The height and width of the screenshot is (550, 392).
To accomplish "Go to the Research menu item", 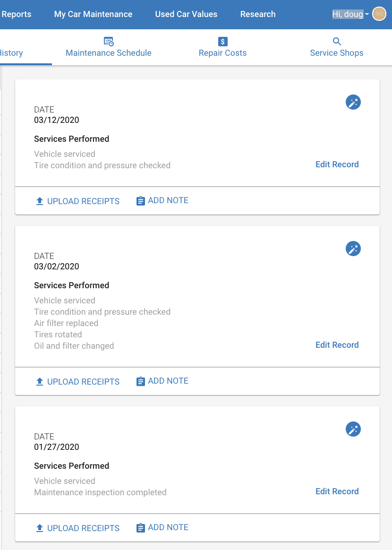I will 258,14.
